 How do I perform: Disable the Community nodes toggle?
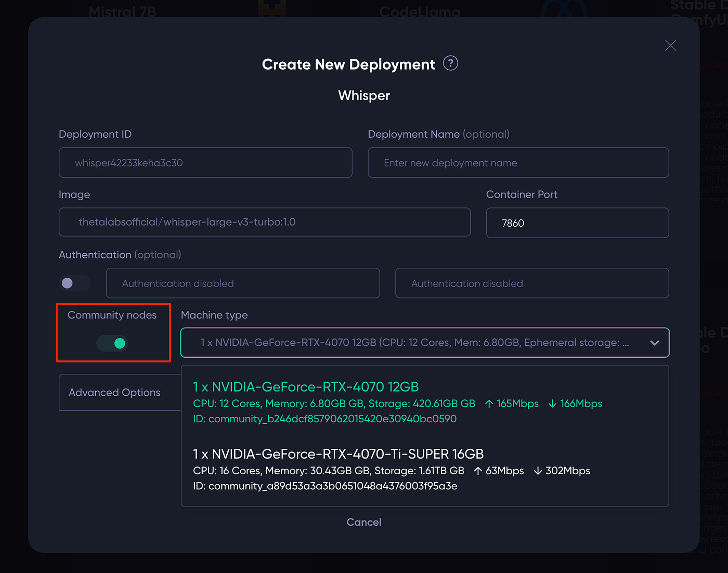112,343
